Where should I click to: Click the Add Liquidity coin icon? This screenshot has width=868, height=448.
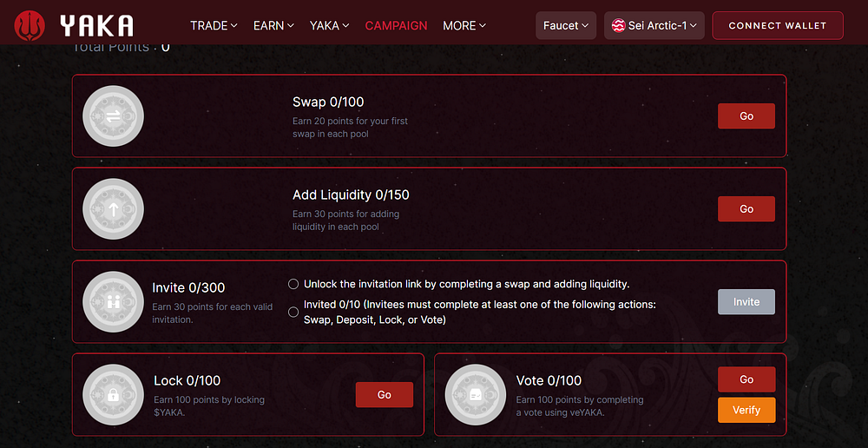(113, 208)
